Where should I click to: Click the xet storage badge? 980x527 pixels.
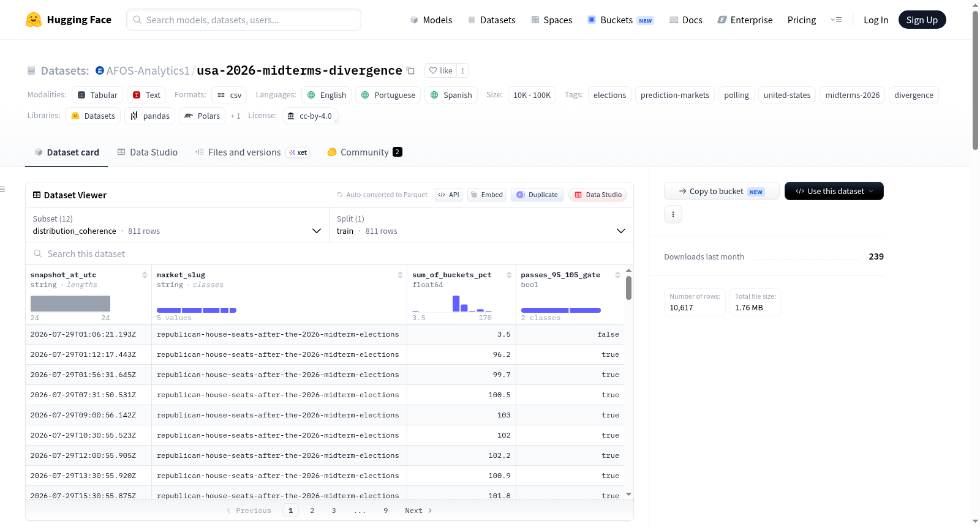[x=298, y=152]
